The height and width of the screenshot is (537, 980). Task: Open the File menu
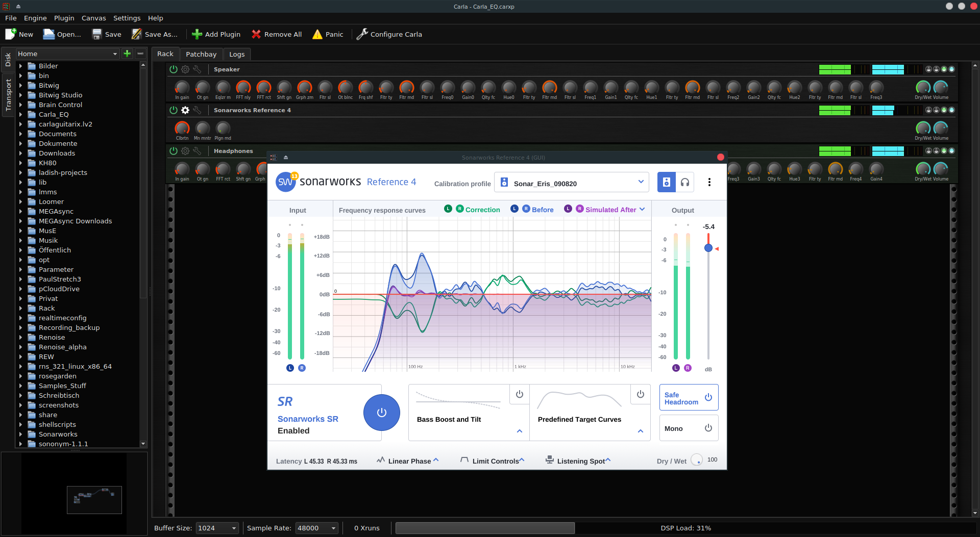pos(11,18)
